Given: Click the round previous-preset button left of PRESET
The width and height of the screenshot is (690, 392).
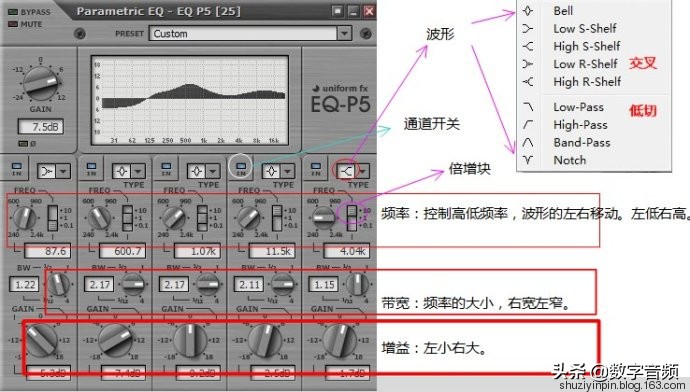Looking at the screenshot, I should point(80,33).
